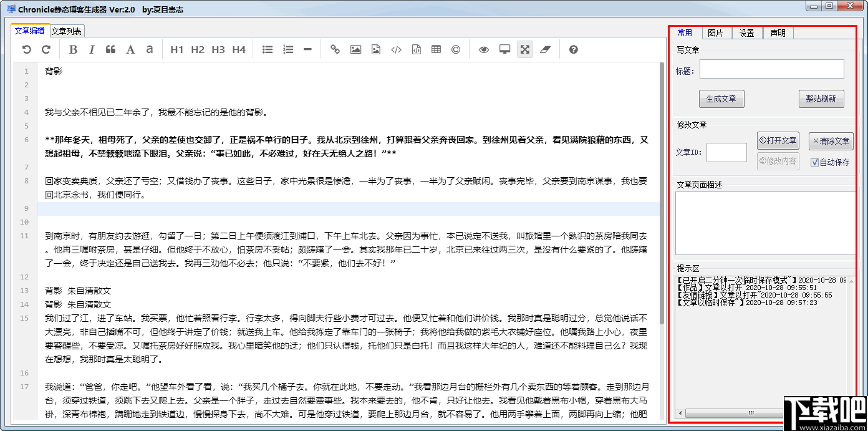The image size is (868, 431).
Task: Insert a table
Action: pyautogui.click(x=436, y=49)
